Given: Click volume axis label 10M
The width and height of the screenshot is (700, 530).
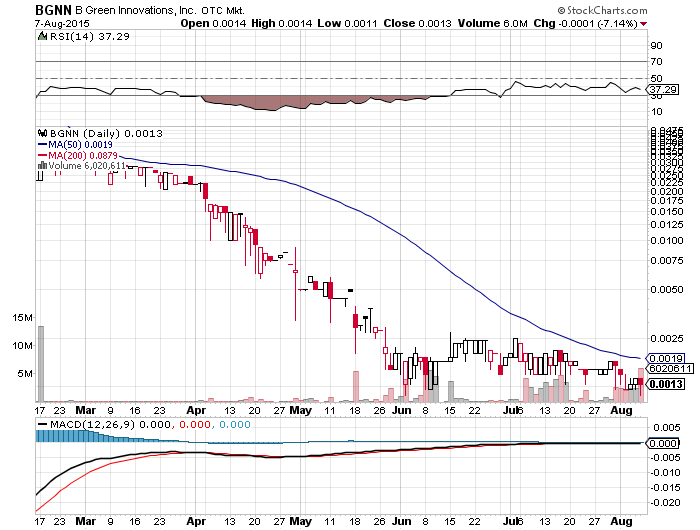Looking at the screenshot, I should (22, 346).
